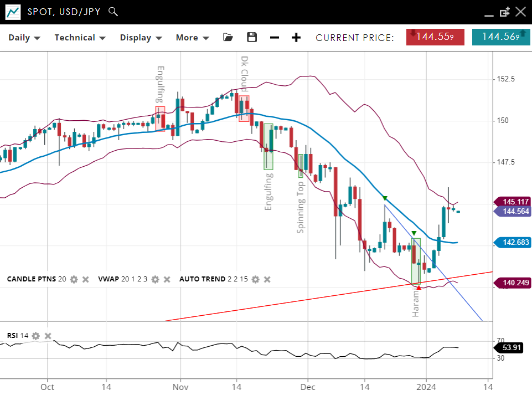Remove the RSI indicator panel
The image size is (532, 395).
click(48, 336)
